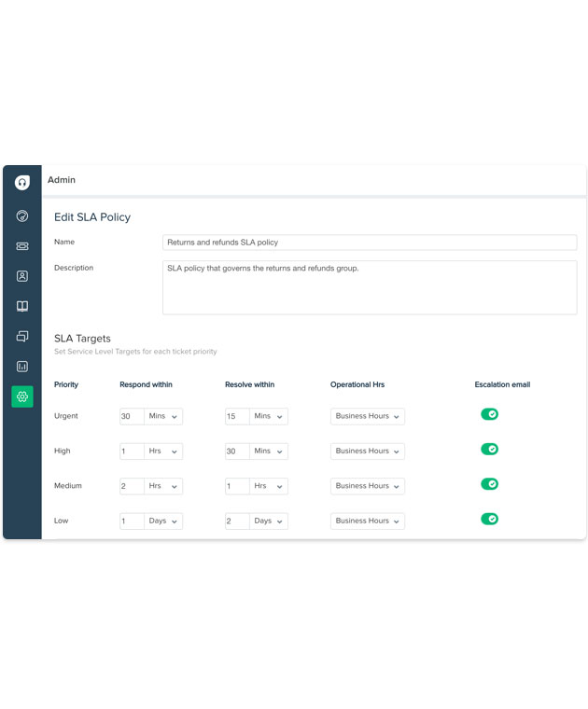Click the Respond within column header

[x=146, y=384]
